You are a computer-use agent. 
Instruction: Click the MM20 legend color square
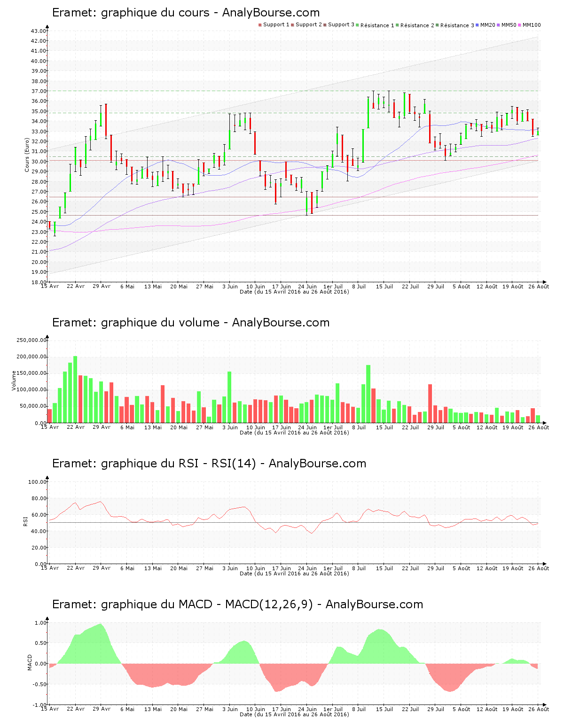coord(477,25)
